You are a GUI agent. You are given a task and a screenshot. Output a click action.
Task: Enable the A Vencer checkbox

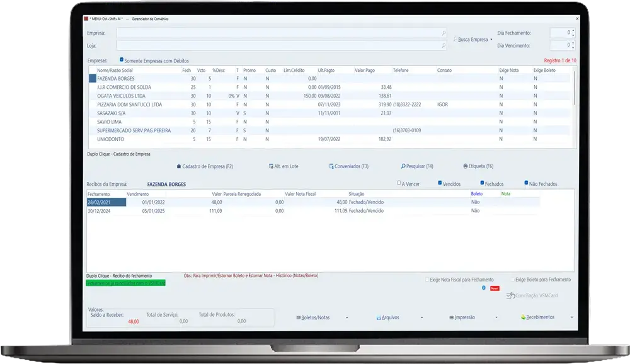(x=399, y=183)
